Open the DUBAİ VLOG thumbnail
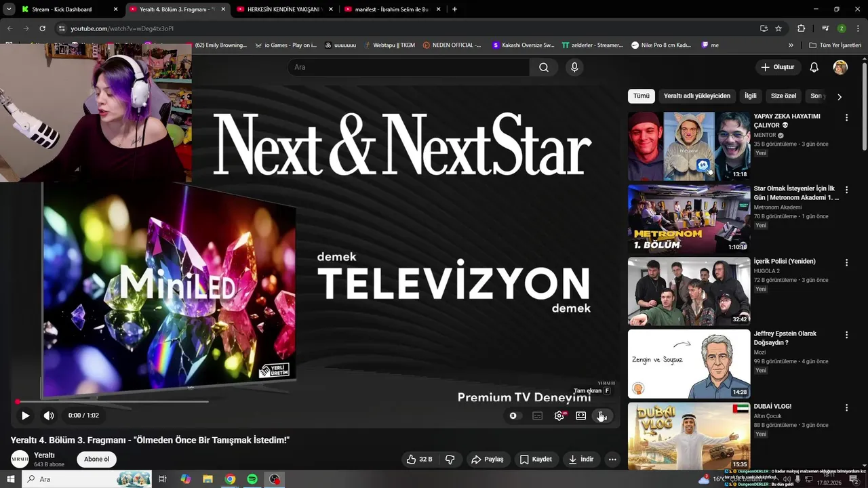Image resolution: width=868 pixels, height=488 pixels. [689, 436]
